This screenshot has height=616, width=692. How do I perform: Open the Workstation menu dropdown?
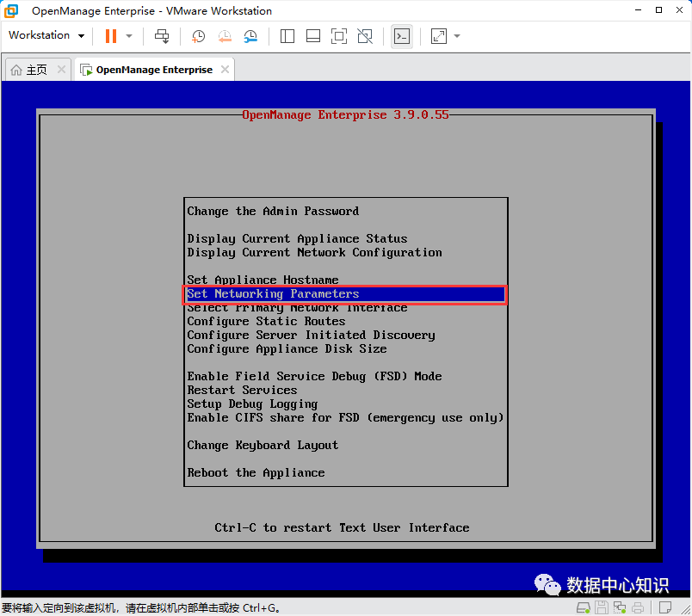point(46,35)
